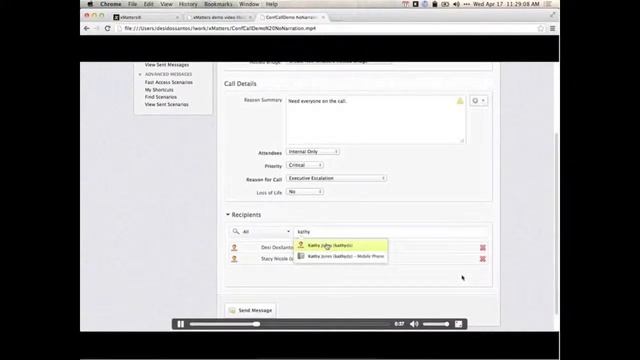The width and height of the screenshot is (640, 360).
Task: Click the battery icon in the menu bar
Action: coord(445,4)
